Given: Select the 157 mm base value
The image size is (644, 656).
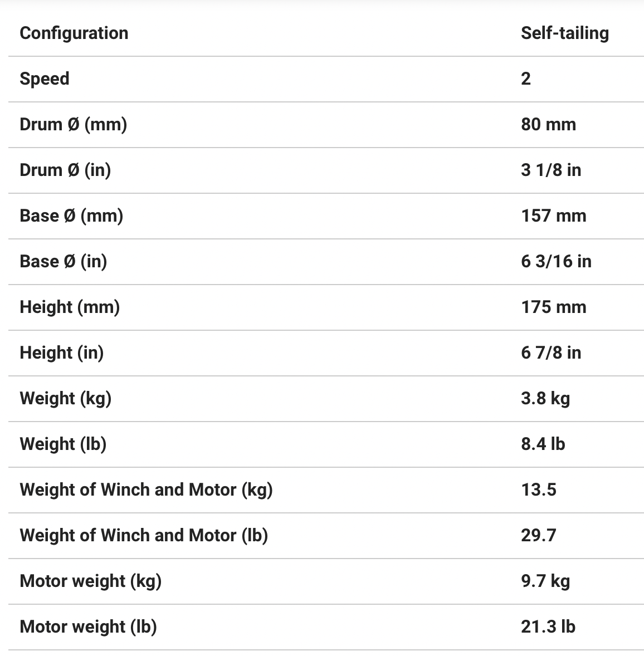Looking at the screenshot, I should [553, 216].
